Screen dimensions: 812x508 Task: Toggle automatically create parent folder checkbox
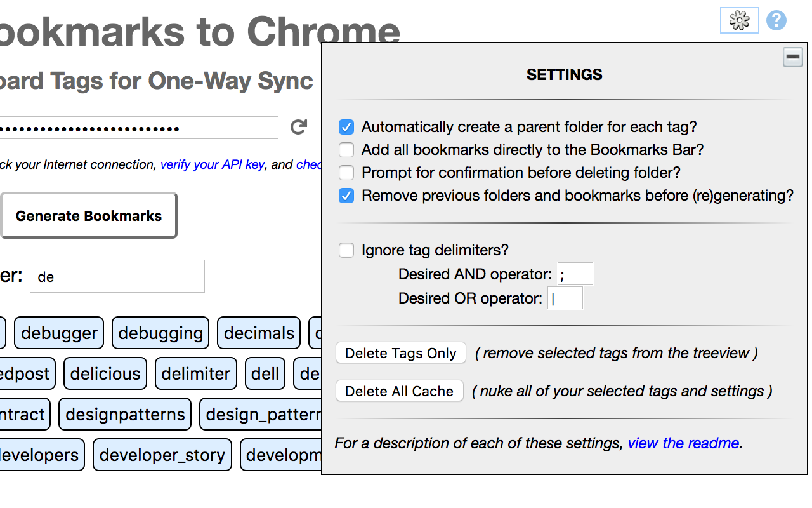click(x=346, y=127)
